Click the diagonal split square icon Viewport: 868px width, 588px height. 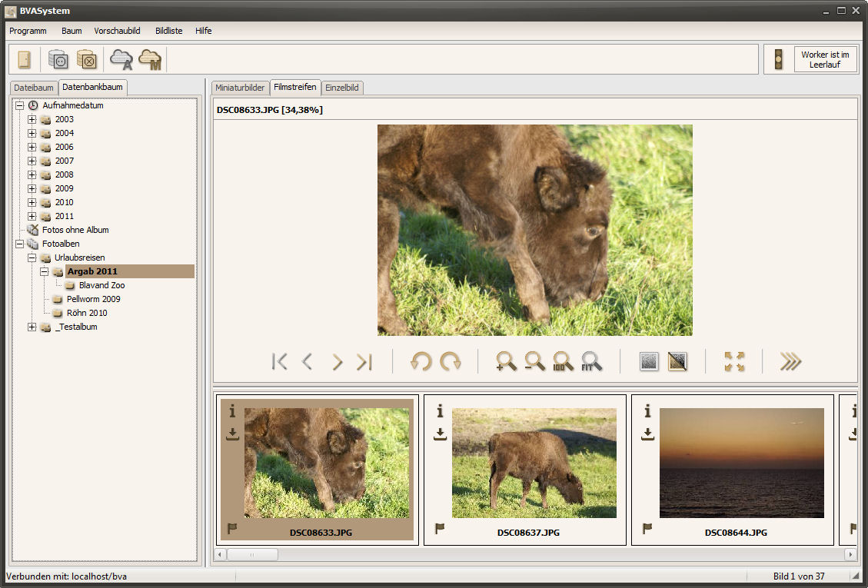point(677,361)
